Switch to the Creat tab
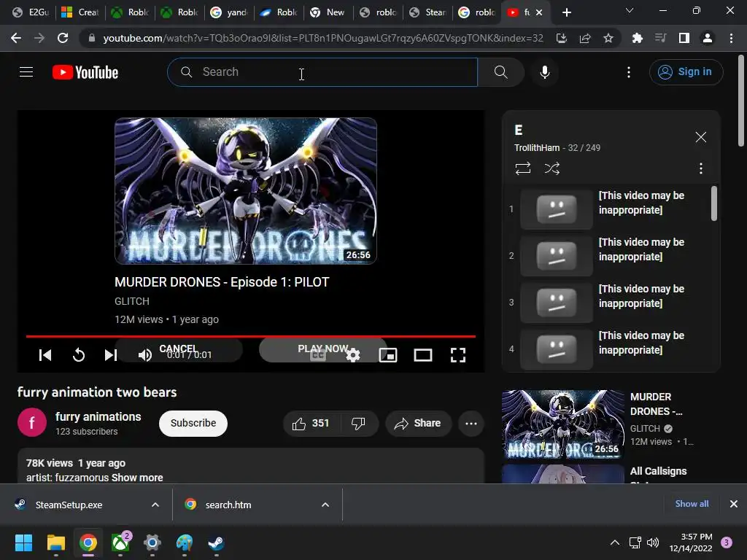This screenshot has width=747, height=560. [x=80, y=12]
